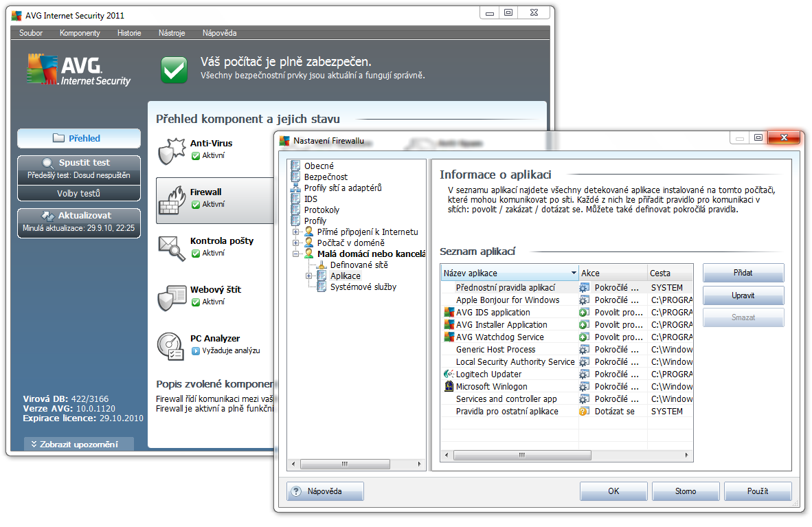Open the Komponenty menu
Image resolution: width=812 pixels, height=527 pixels.
click(80, 33)
